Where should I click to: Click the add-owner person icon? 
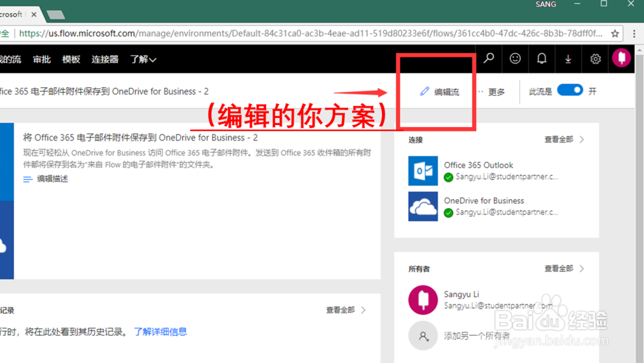click(x=423, y=336)
